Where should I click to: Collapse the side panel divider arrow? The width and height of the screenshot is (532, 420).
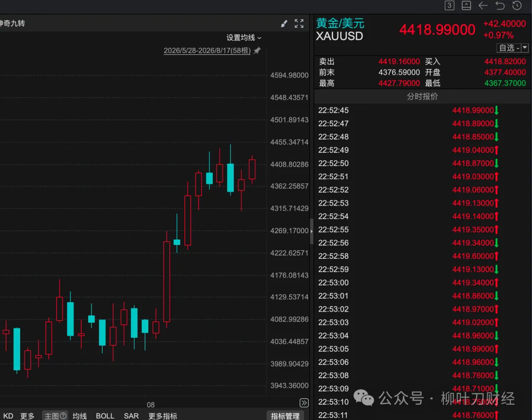311,231
